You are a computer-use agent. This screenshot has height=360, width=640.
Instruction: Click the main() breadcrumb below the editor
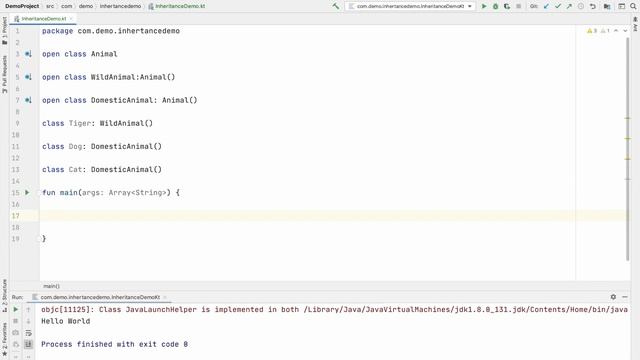(x=51, y=286)
